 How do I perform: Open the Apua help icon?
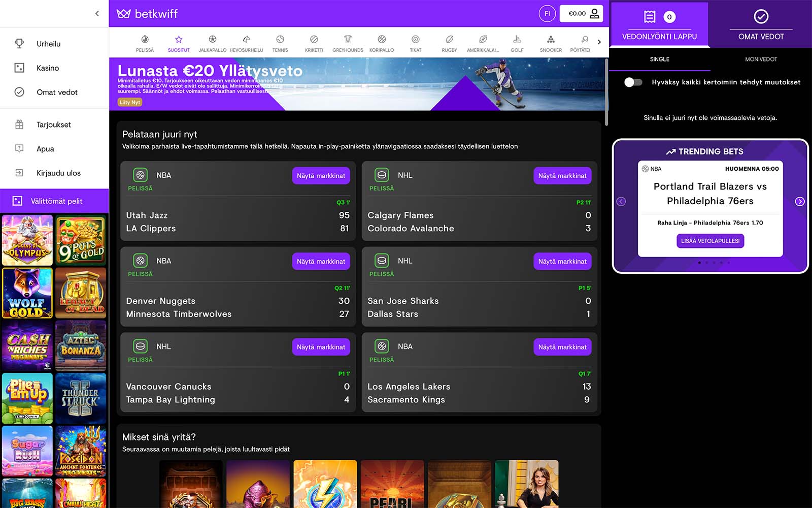(x=19, y=149)
